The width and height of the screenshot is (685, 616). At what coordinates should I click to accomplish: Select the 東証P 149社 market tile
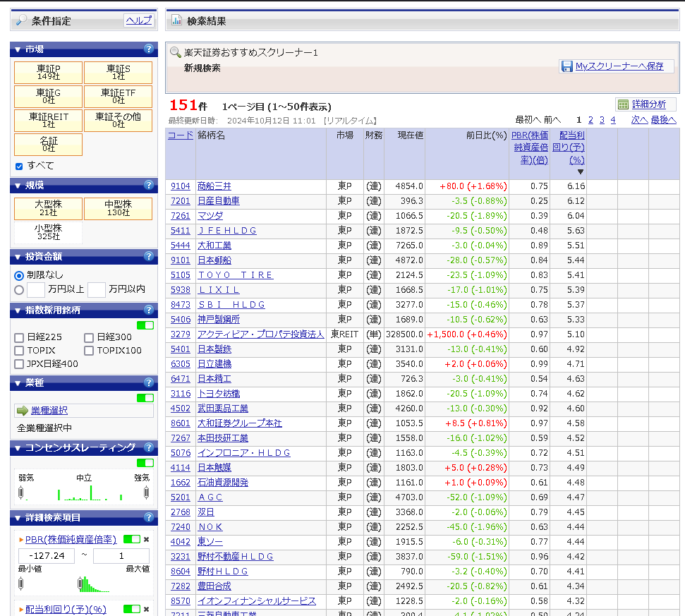click(x=48, y=73)
